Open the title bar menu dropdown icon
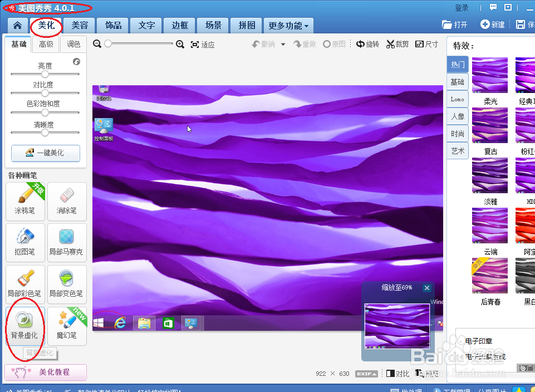The height and width of the screenshot is (392, 535). pyautogui.click(x=508, y=7)
